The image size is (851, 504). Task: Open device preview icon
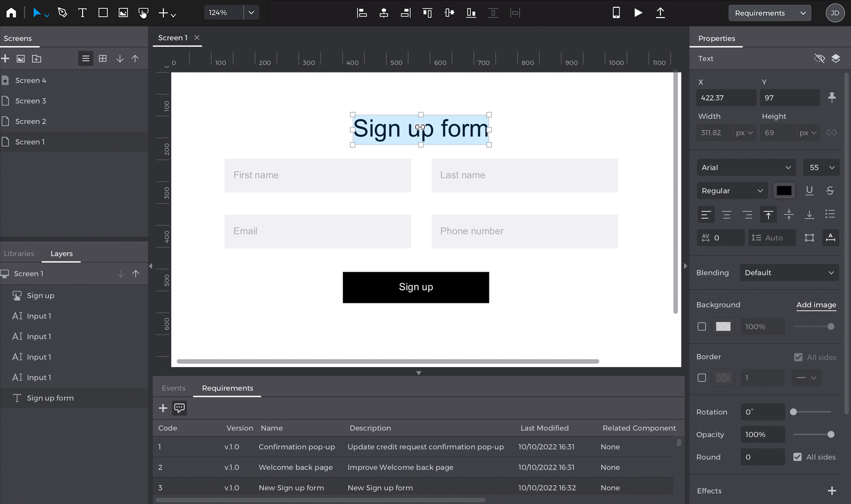tap(616, 12)
